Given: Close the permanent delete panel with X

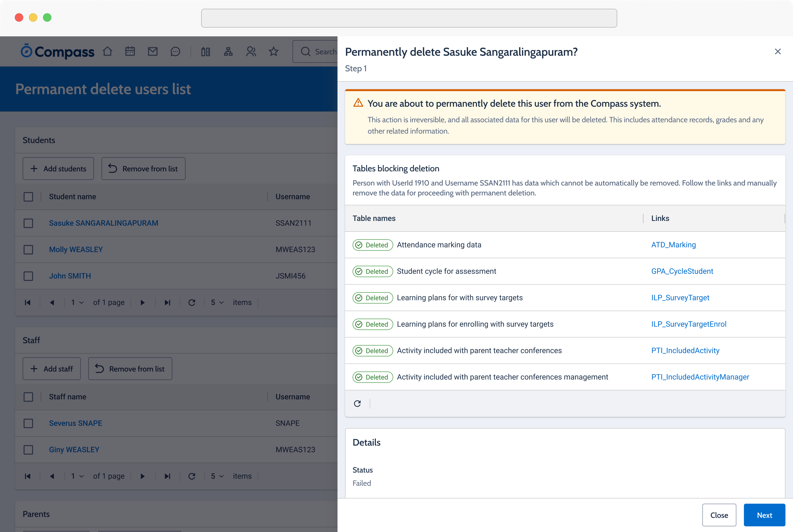Looking at the screenshot, I should (778, 52).
